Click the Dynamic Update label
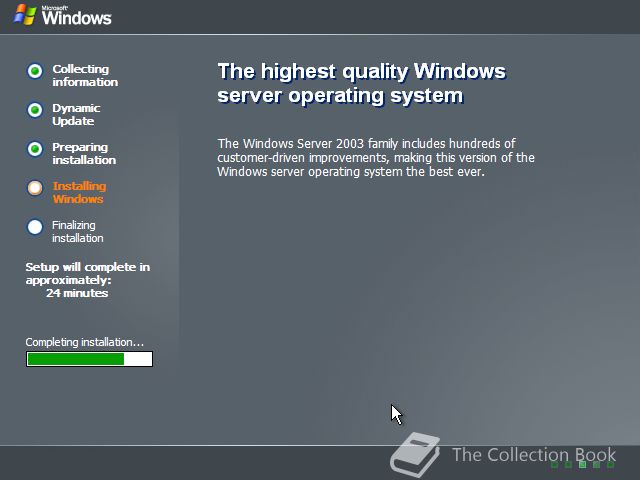Screen dimensions: 640x480 76,114
